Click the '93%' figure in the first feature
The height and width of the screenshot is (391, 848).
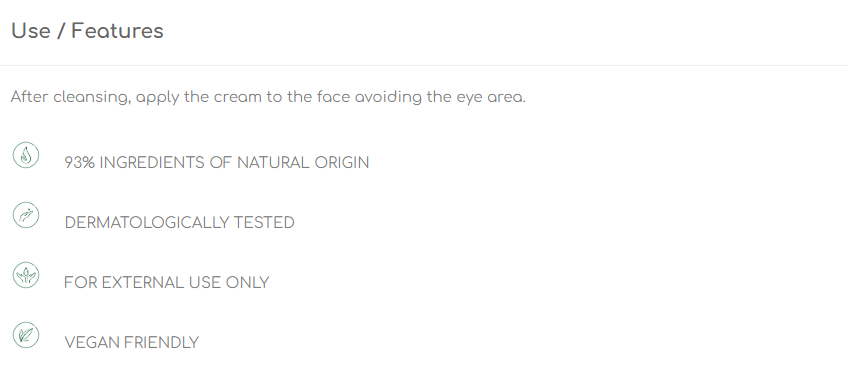click(x=80, y=163)
